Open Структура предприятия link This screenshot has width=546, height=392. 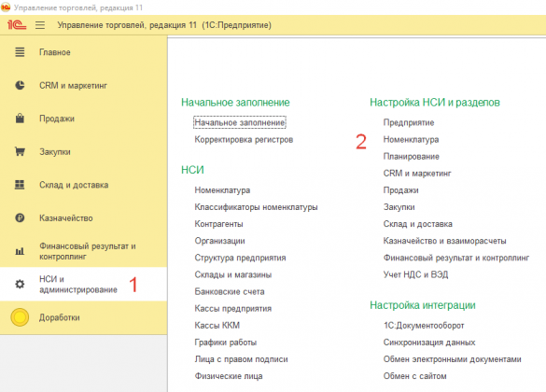click(240, 258)
